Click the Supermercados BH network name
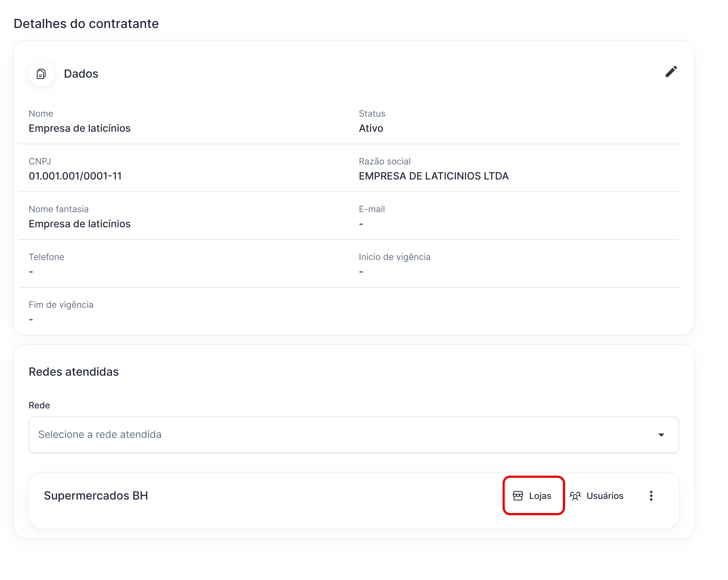Image resolution: width=728 pixels, height=580 pixels. point(96,496)
